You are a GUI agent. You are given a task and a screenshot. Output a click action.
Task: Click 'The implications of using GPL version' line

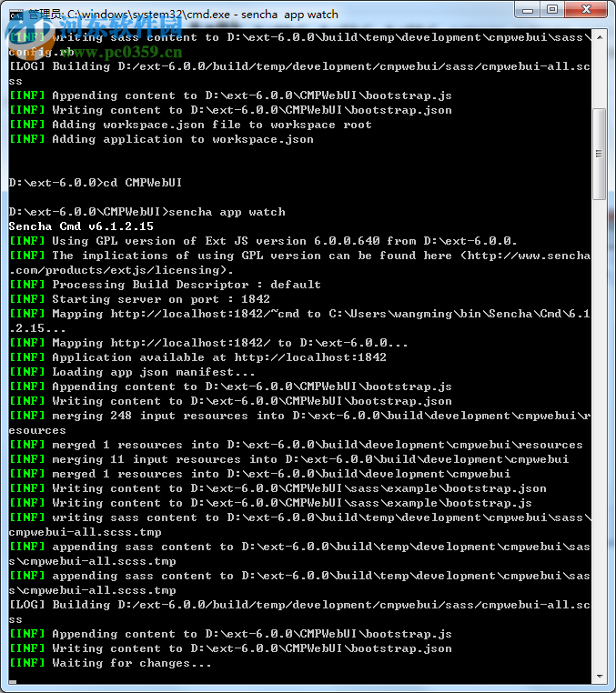pyautogui.click(x=299, y=263)
